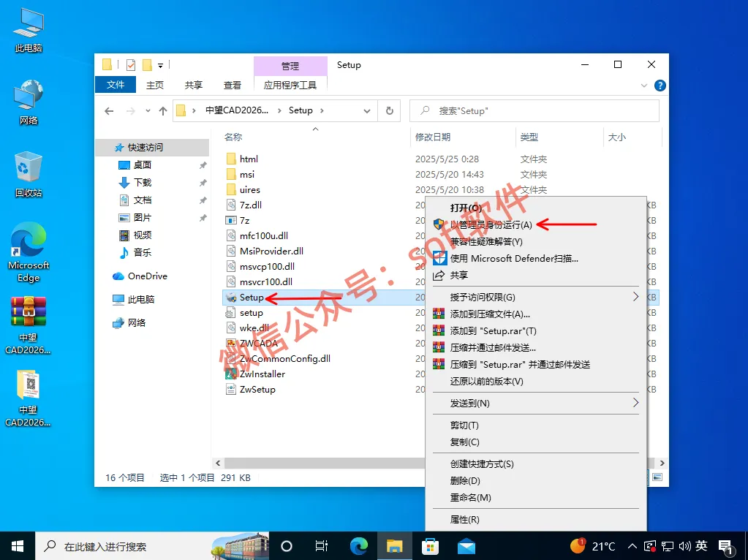Open Explorer help question mark
Viewport: 748px width, 560px height.
[x=660, y=86]
